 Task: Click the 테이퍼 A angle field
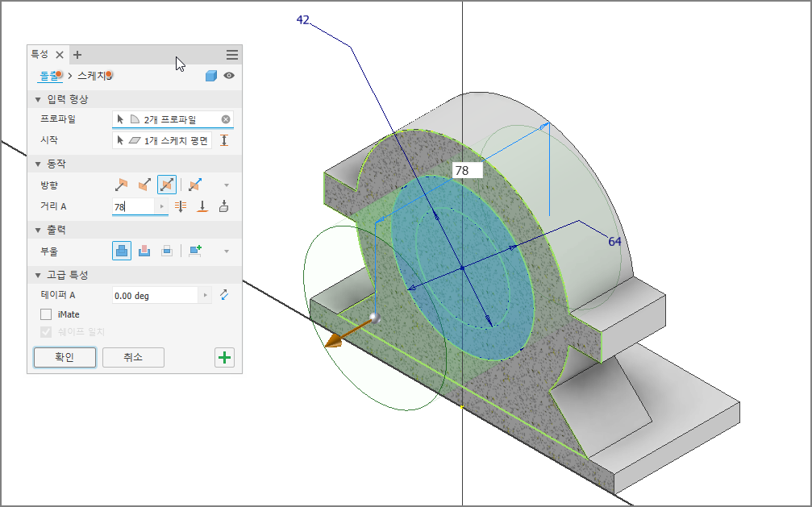coord(155,296)
